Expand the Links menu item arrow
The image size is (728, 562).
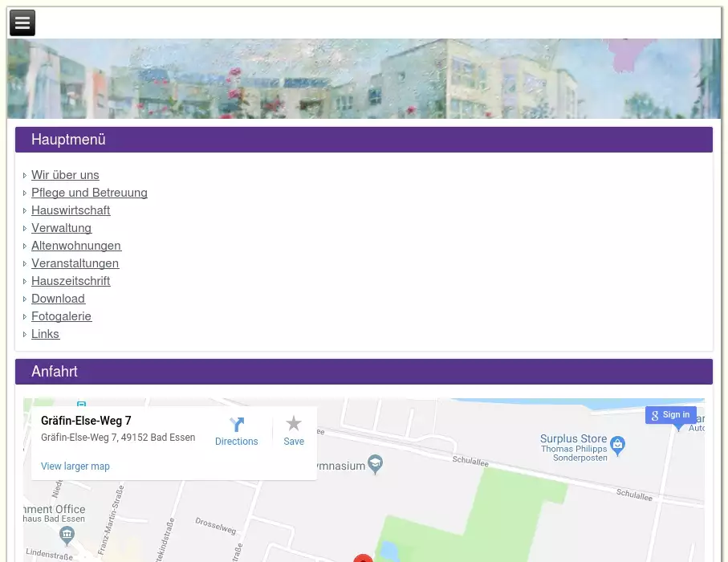pos(25,335)
